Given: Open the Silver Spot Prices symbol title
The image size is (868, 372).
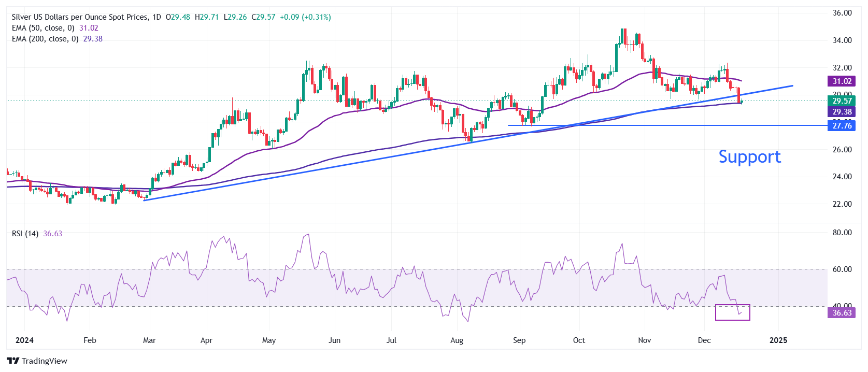Looking at the screenshot, I should [80, 17].
